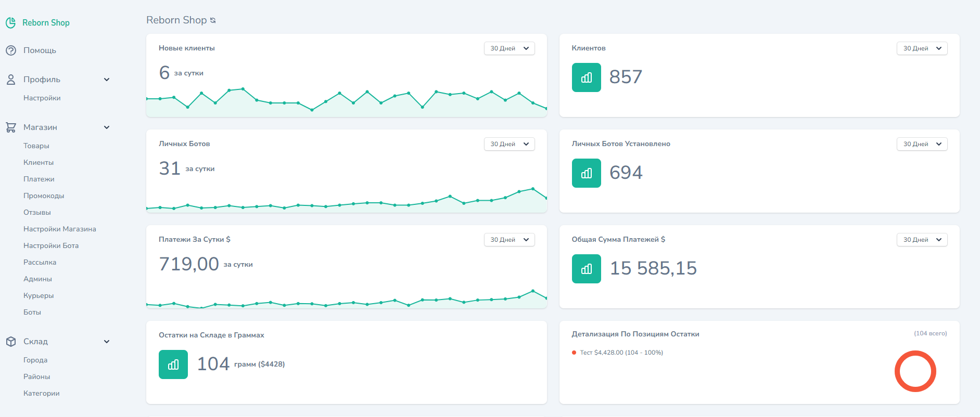Open 30 Дней dropdown in Личных Ботов Установлено card
The width and height of the screenshot is (980, 417).
[x=921, y=144]
